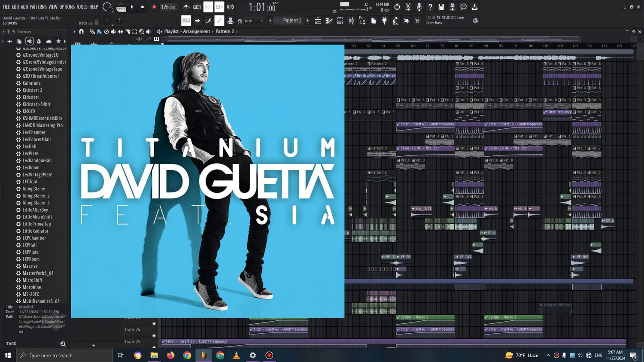The image size is (644, 362).
Task: Click the 126.000 tempo field
Action: coord(168,7)
